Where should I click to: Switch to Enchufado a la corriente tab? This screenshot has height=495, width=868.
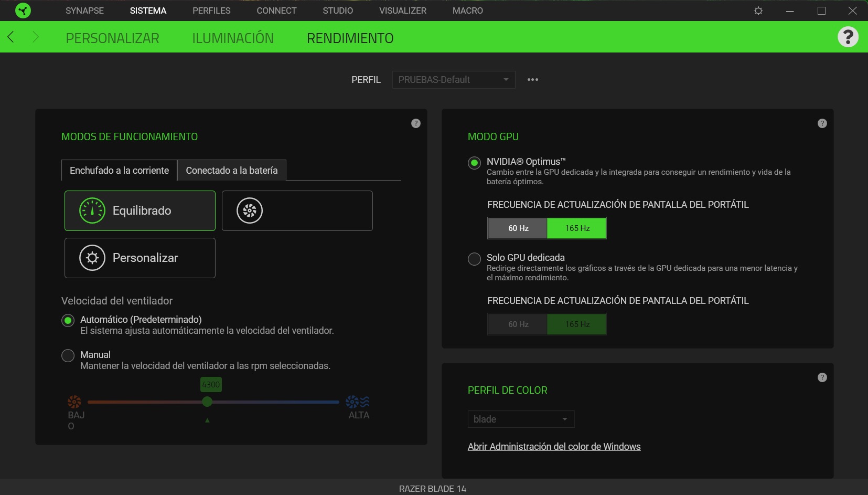pos(119,170)
